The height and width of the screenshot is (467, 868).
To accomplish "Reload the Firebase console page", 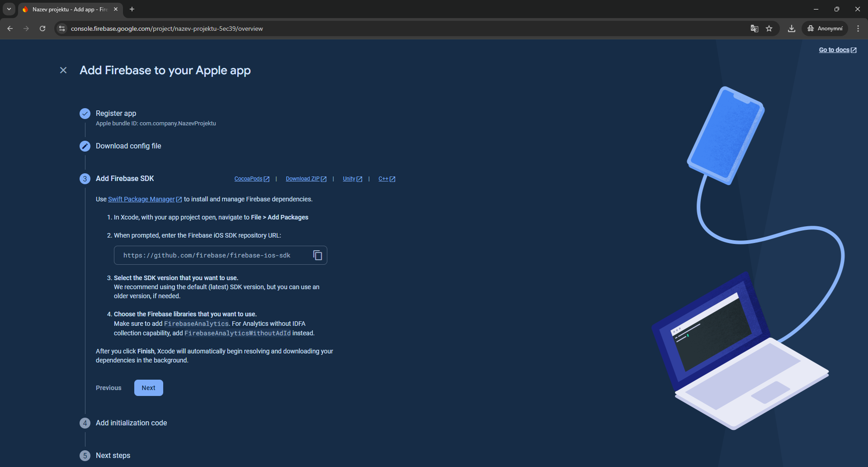I will pyautogui.click(x=42, y=29).
